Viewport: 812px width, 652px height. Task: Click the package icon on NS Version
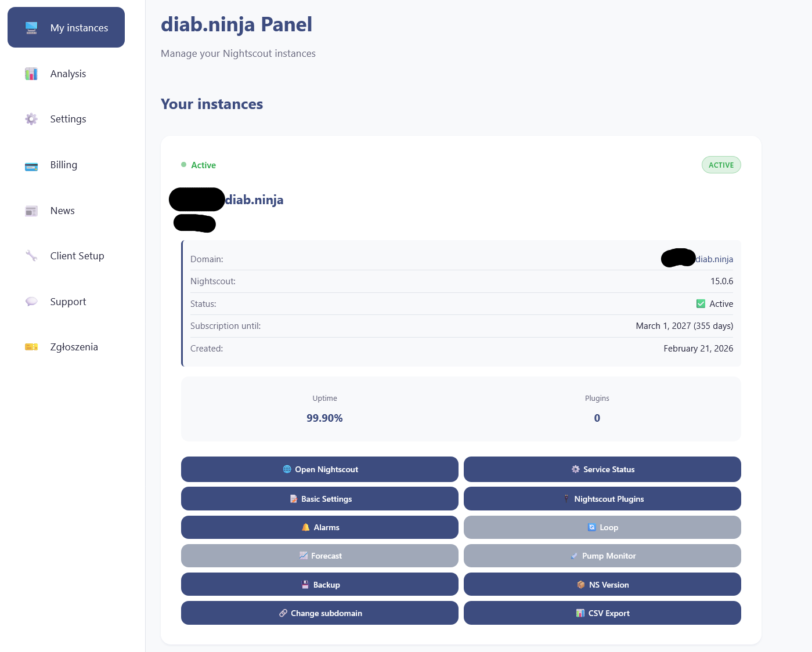[x=581, y=585]
